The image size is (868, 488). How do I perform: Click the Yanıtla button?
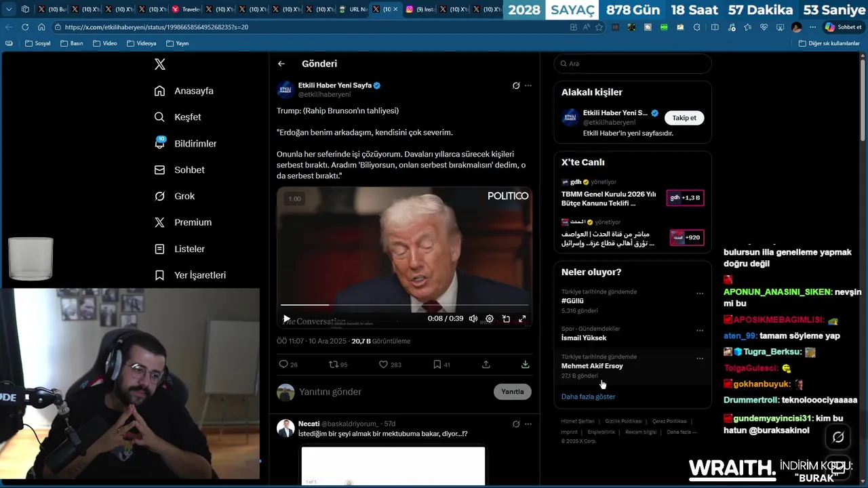coord(513,392)
